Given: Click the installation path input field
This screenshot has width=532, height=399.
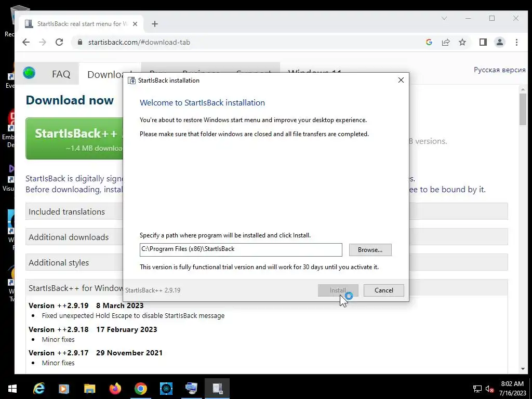Looking at the screenshot, I should pyautogui.click(x=241, y=250).
